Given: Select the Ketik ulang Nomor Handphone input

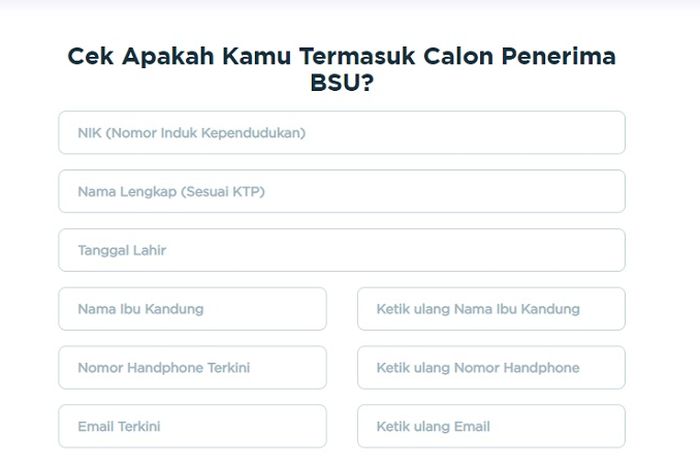Looking at the screenshot, I should pyautogui.click(x=491, y=368).
